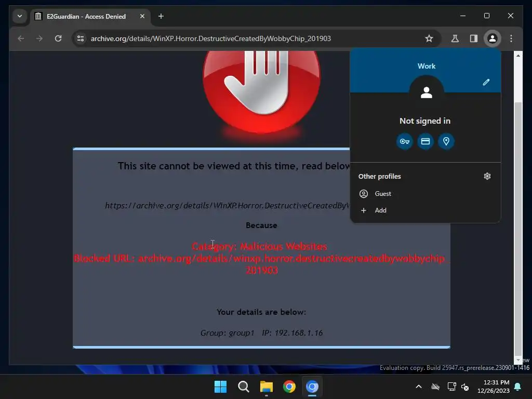Click the muted volume tray icon
The image size is (532, 399).
tap(465, 387)
